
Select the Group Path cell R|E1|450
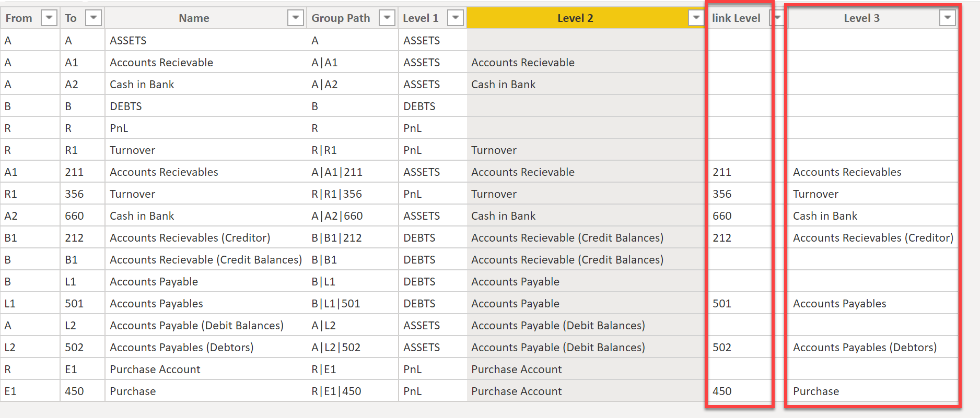coord(336,391)
